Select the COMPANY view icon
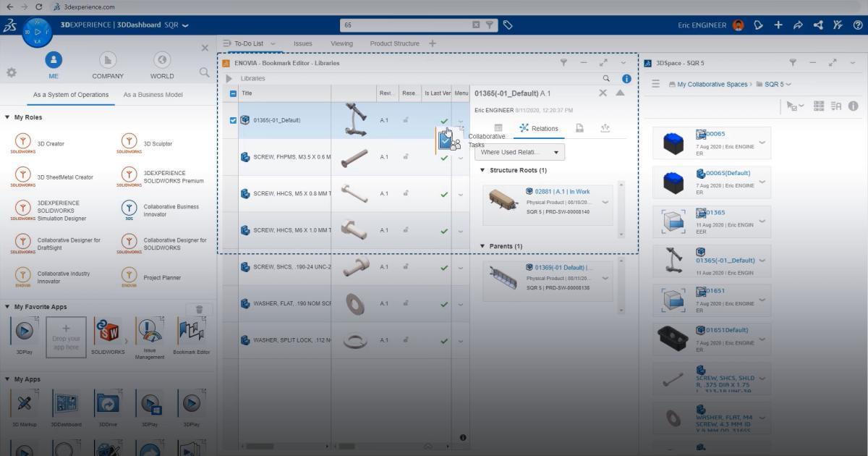This screenshot has height=456, width=868. (108, 60)
